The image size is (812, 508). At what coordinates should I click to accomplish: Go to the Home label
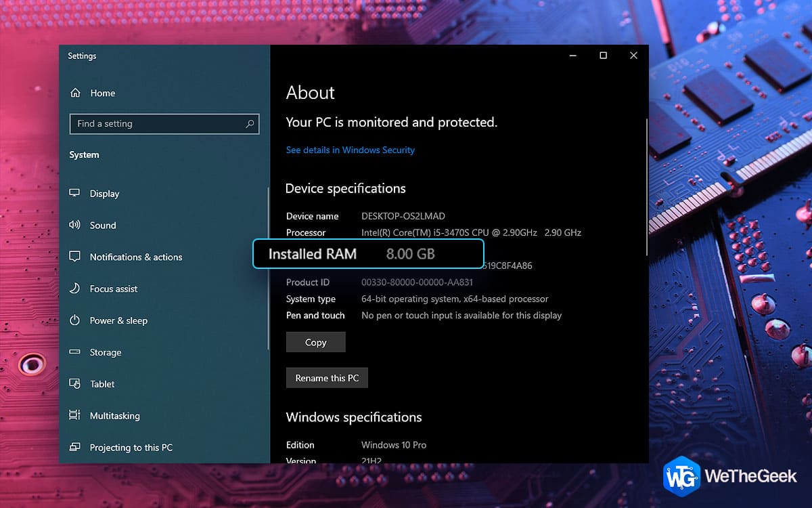[x=102, y=93]
